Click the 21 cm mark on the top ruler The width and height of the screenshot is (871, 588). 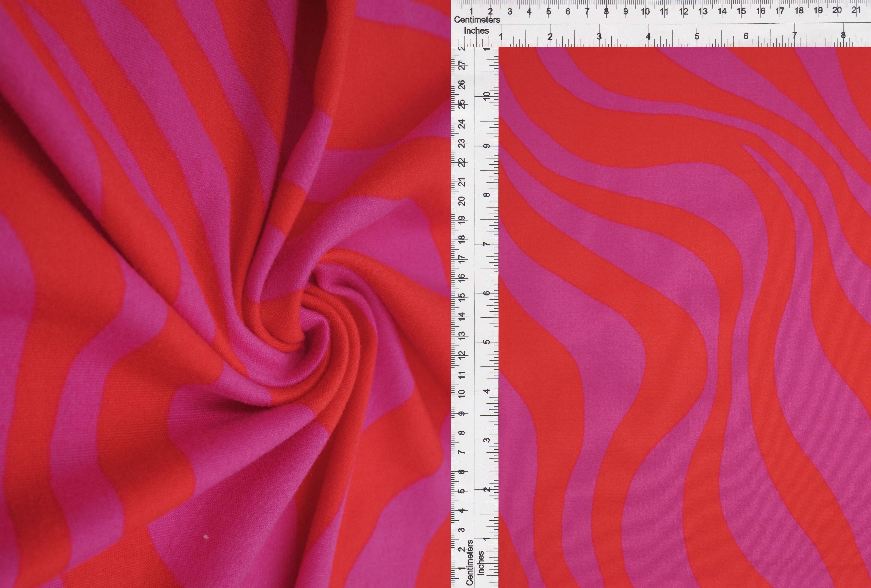coord(856,10)
